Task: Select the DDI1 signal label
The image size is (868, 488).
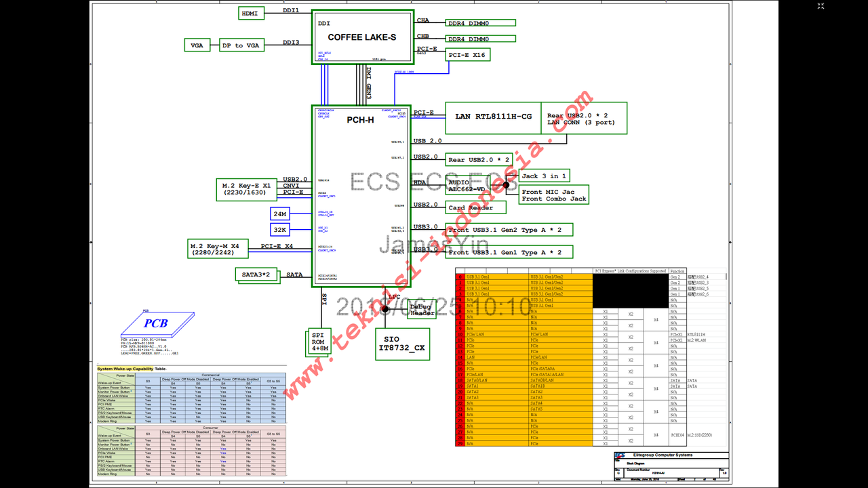Action: tap(291, 10)
